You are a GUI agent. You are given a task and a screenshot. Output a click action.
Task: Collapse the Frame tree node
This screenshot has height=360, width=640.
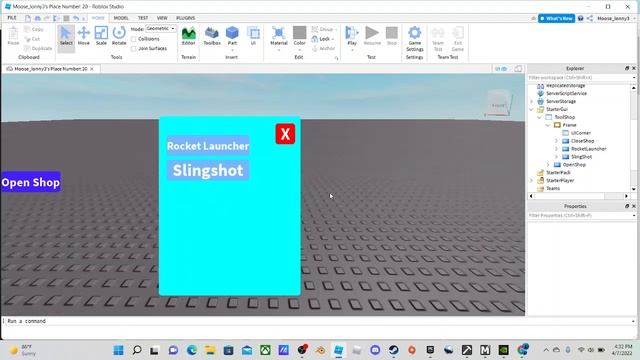tap(548, 125)
